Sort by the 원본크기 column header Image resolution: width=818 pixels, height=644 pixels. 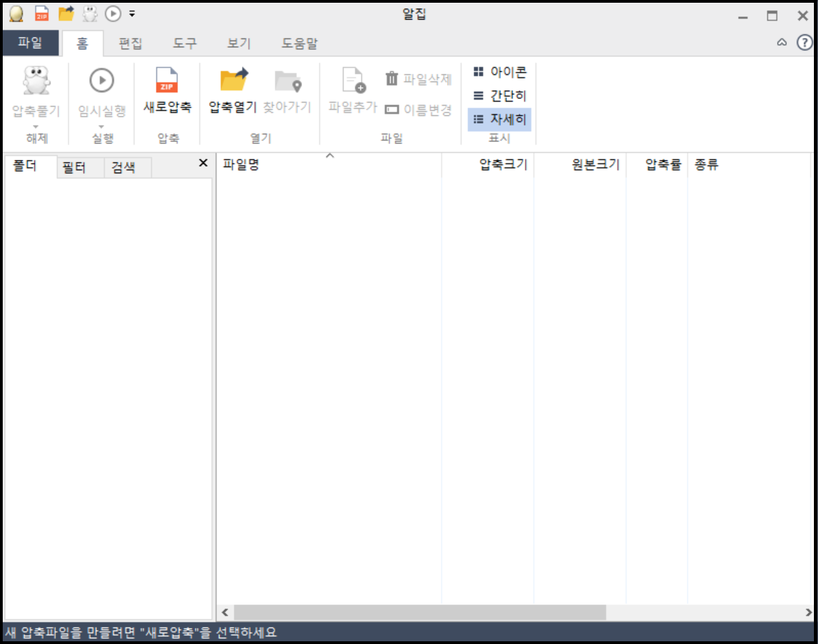pos(580,165)
